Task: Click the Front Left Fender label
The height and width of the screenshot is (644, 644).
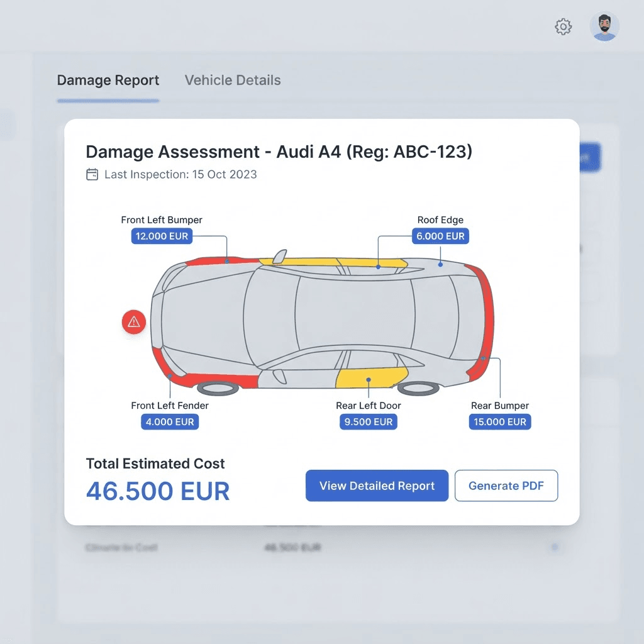Action: pyautogui.click(x=170, y=406)
